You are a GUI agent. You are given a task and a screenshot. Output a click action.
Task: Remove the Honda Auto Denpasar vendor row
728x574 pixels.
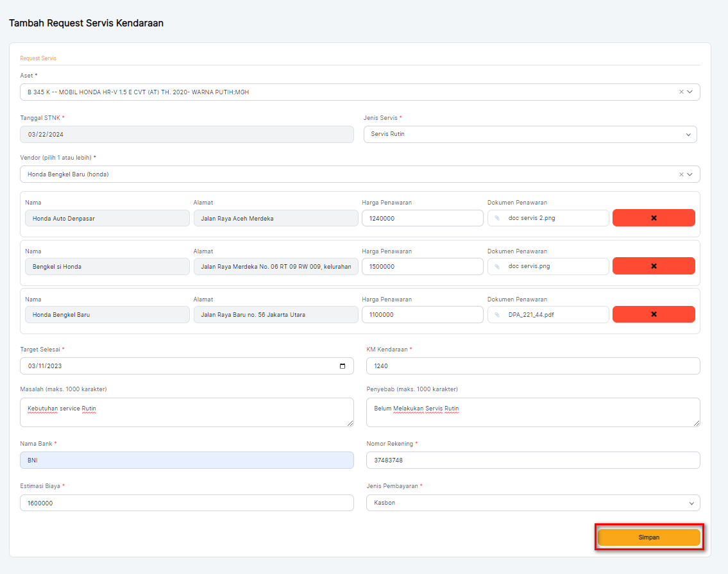pyautogui.click(x=653, y=218)
